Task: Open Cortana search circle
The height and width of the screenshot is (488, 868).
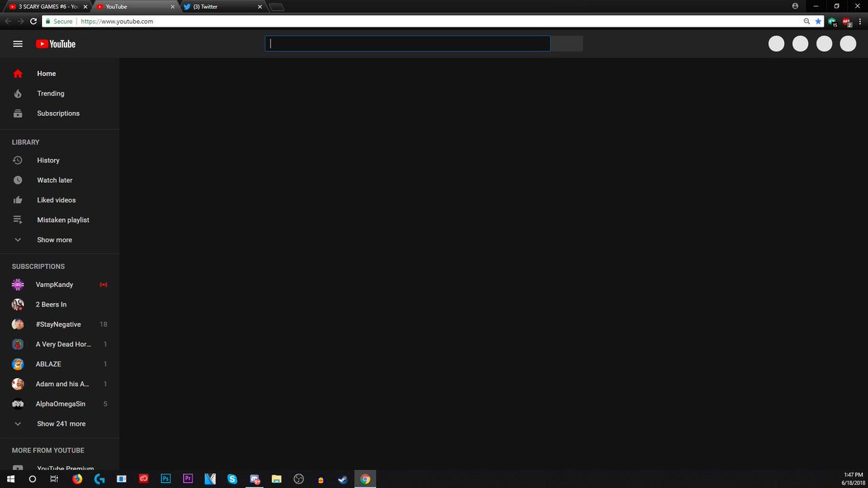Action: (x=33, y=479)
